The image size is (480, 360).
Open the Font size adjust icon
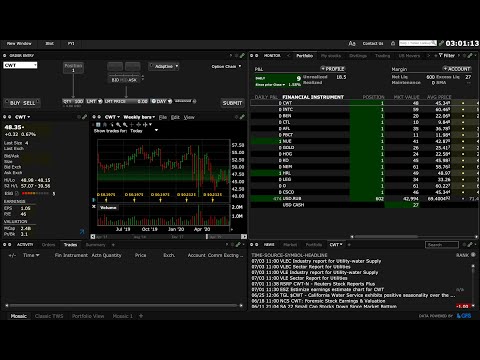pyautogui.click(x=352, y=44)
